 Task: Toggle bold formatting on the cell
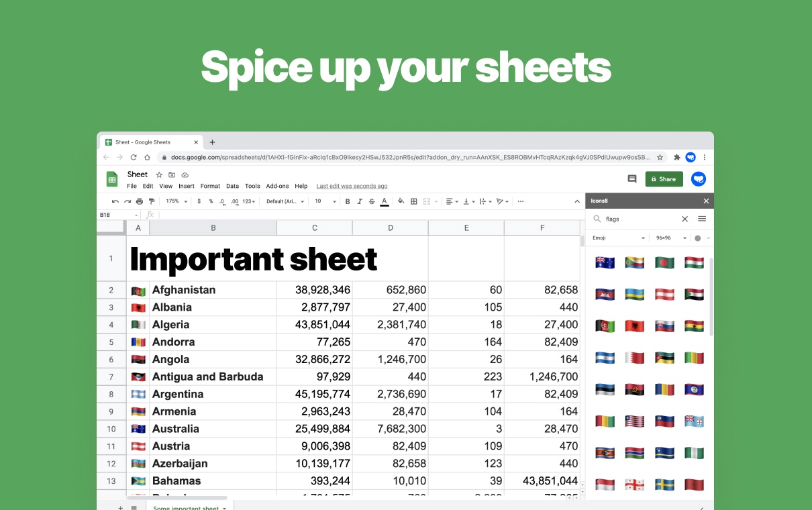coord(347,201)
